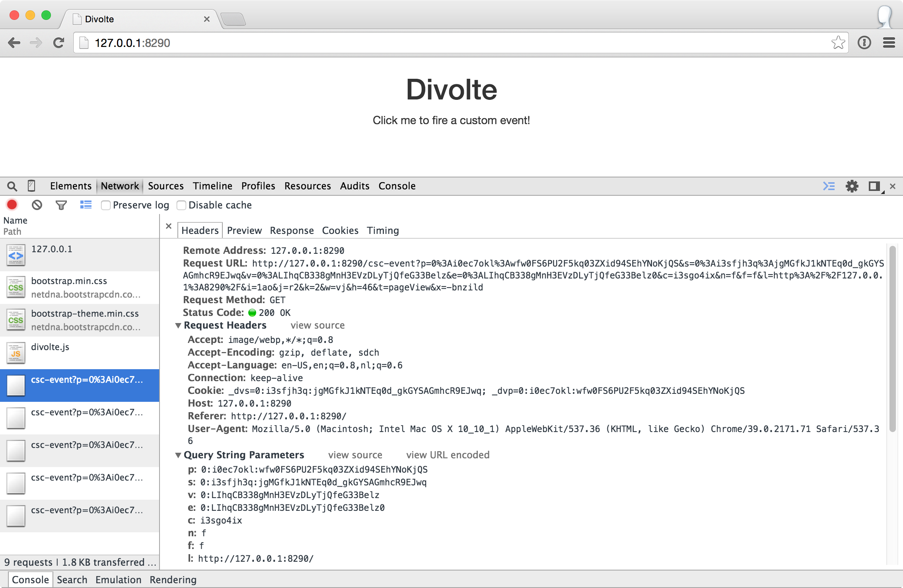Screen dimensions: 903x588
Task: Collapse the Request Headers section
Action: click(178, 325)
